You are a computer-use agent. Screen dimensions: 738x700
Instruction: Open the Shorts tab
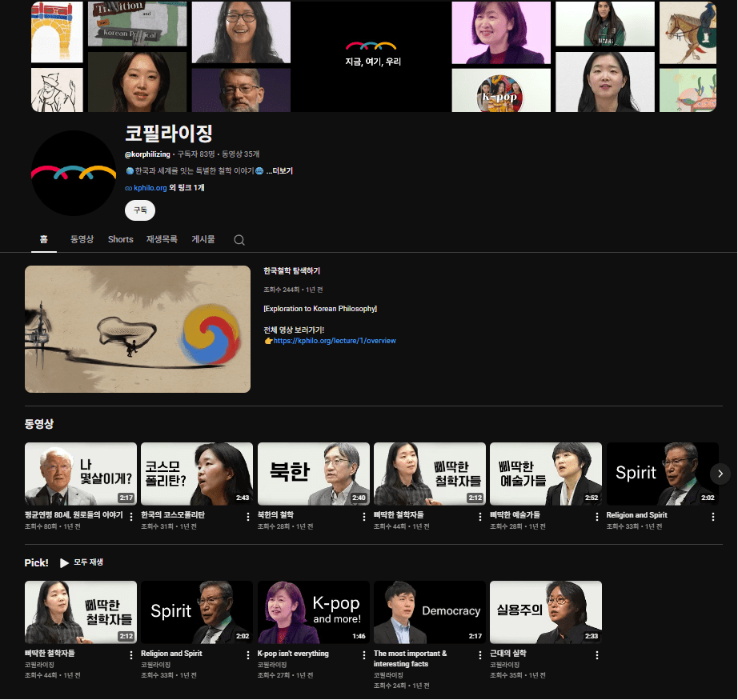[121, 239]
